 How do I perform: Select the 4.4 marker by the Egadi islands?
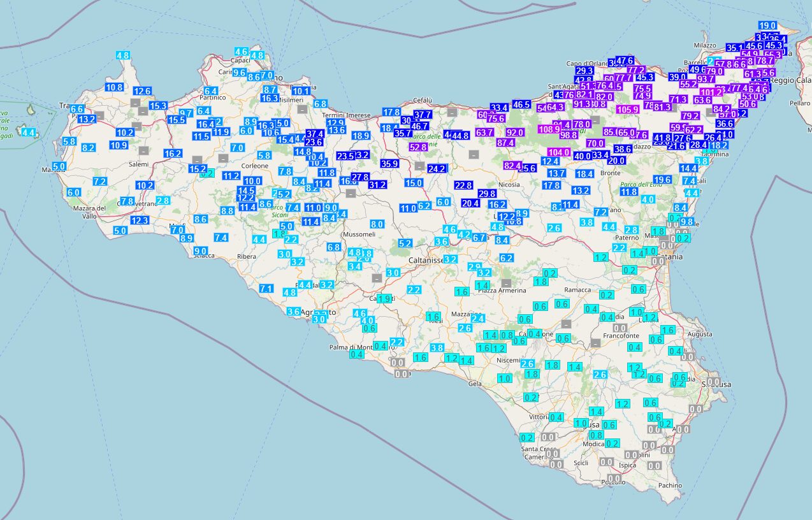click(28, 133)
